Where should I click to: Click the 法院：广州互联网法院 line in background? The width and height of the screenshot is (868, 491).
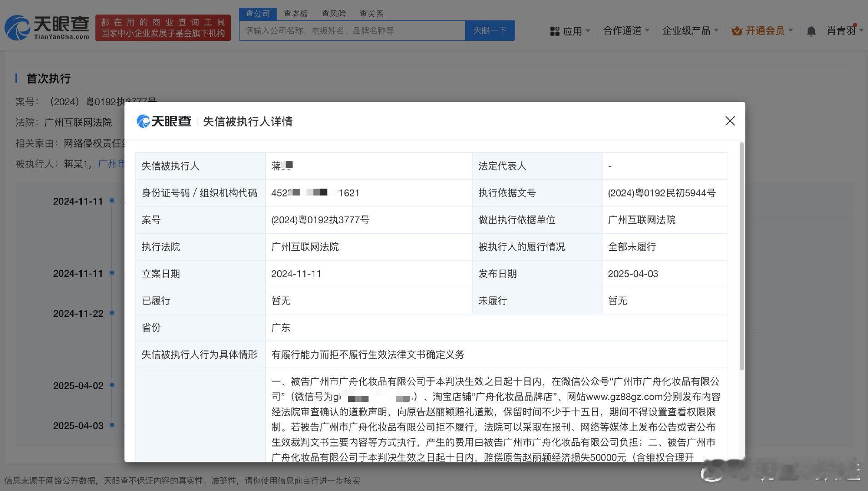pos(64,122)
